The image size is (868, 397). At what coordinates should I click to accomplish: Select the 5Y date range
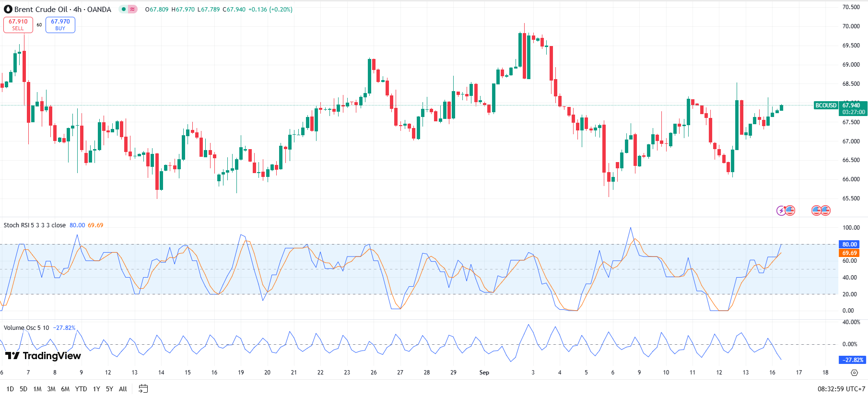pyautogui.click(x=109, y=389)
